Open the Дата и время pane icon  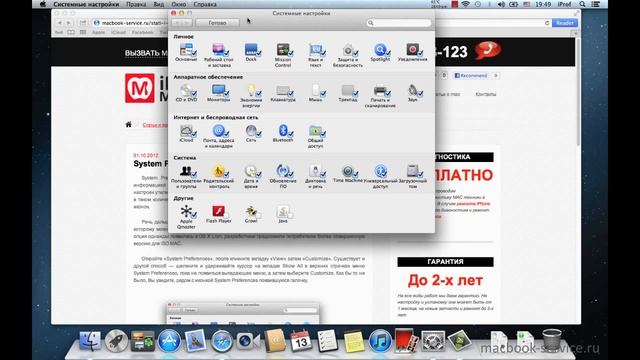251,171
